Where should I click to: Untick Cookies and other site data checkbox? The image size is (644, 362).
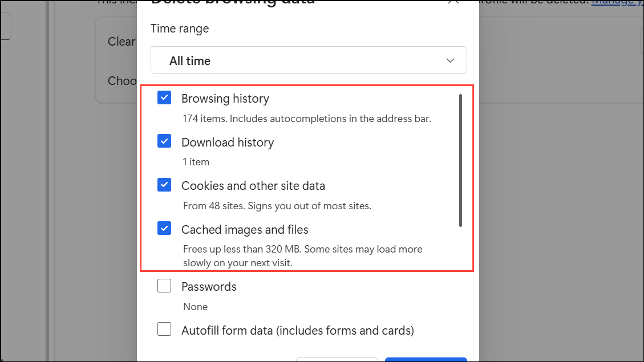click(164, 185)
